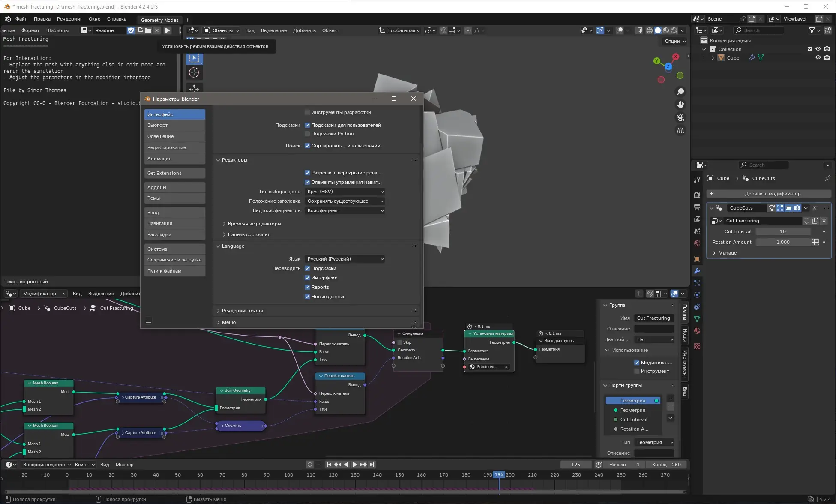Viewport: 836px width, 504px height.
Task: Click Добавить модификатор button
Action: pyautogui.click(x=769, y=194)
